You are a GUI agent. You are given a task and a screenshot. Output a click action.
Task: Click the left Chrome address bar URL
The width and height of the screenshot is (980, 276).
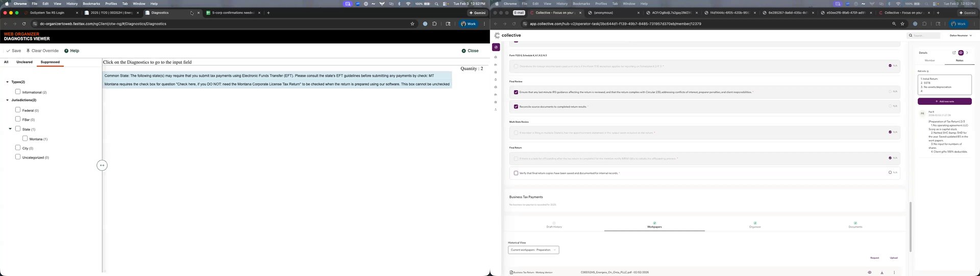103,24
